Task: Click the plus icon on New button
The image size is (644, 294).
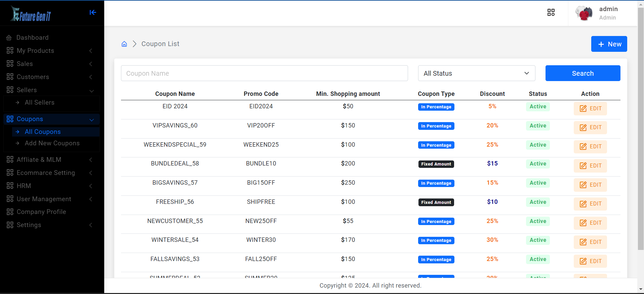Action: (x=601, y=44)
